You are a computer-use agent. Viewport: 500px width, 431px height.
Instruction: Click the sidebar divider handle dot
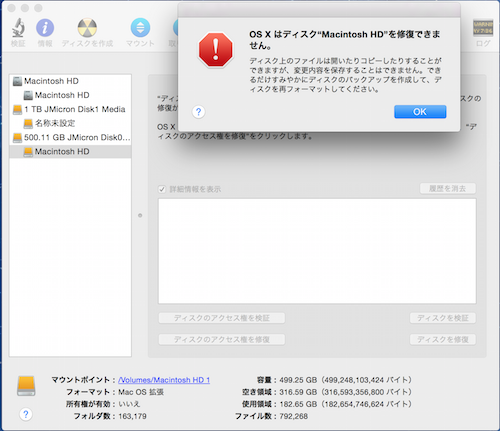coord(140,215)
